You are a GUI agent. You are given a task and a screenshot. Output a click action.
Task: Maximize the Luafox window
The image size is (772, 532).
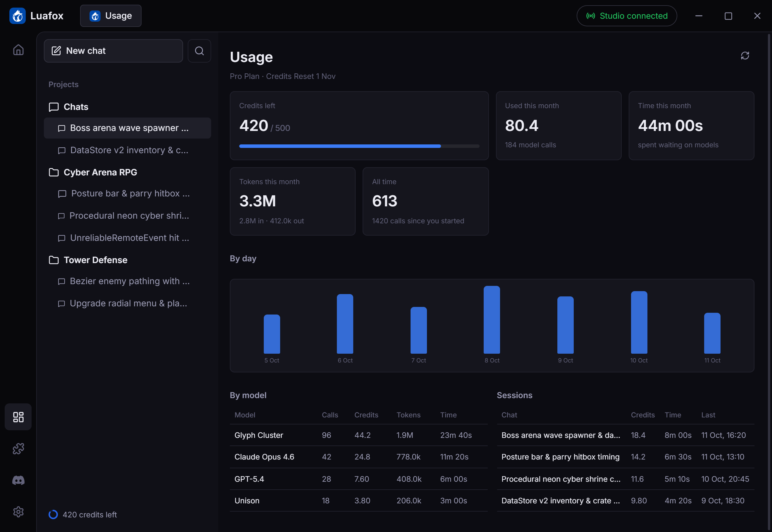click(x=728, y=16)
